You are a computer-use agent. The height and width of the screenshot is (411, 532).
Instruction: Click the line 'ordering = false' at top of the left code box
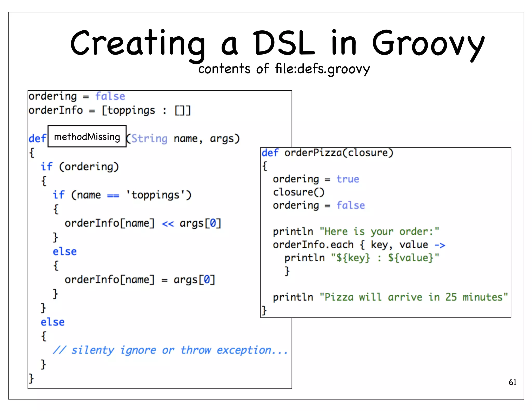[x=77, y=96]
